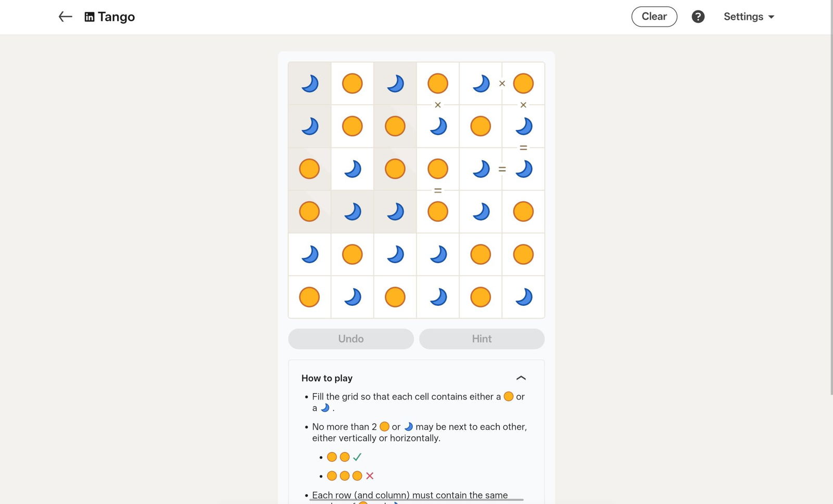The width and height of the screenshot is (833, 504).
Task: Toggle the row six, column four moon cell
Action: [x=438, y=297]
